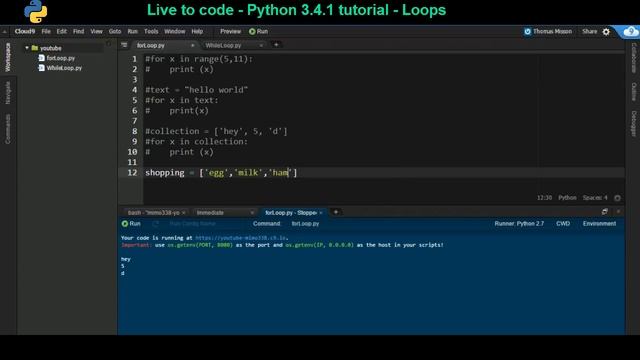Open the Runner: Python 2.7 dropdown

tap(519, 224)
